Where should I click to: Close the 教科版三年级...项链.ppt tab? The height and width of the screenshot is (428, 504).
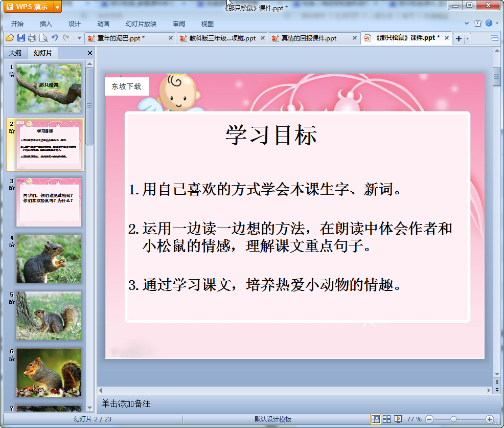coord(263,38)
